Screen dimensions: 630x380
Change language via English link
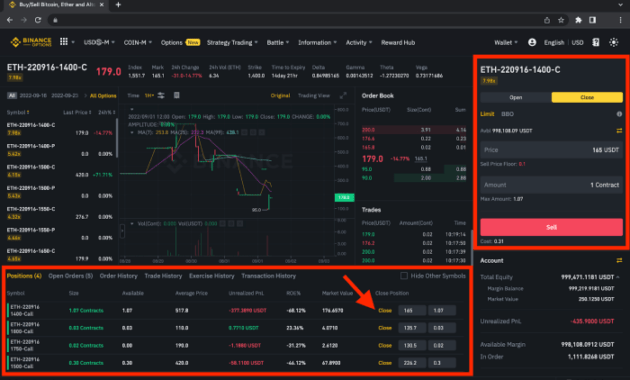pos(554,42)
